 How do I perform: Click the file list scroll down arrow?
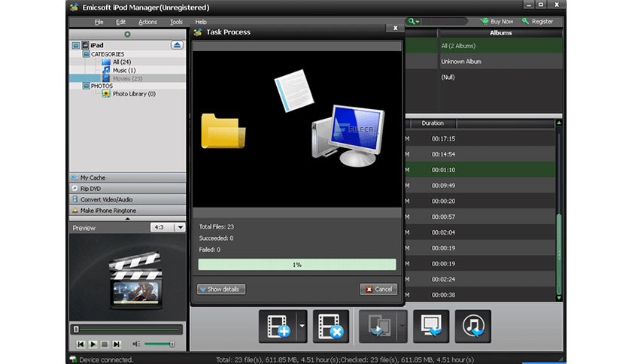(x=559, y=298)
